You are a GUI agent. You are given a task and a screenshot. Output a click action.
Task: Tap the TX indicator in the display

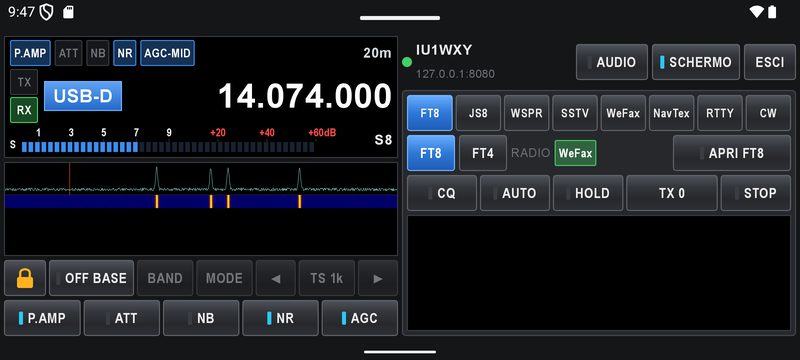tap(24, 82)
